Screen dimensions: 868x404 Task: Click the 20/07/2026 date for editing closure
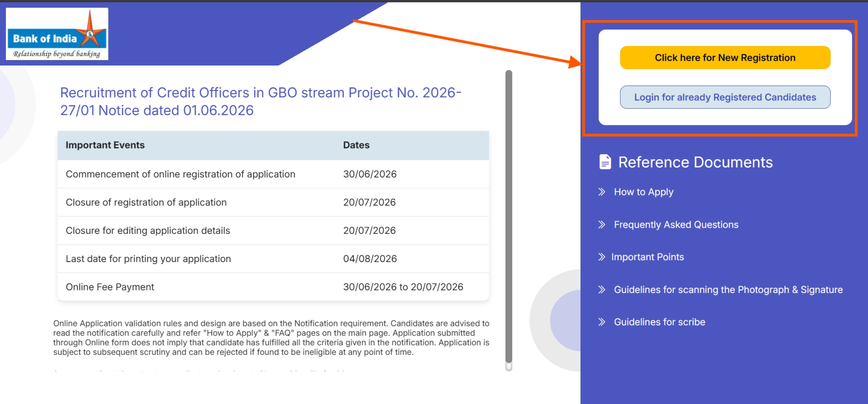tap(369, 230)
